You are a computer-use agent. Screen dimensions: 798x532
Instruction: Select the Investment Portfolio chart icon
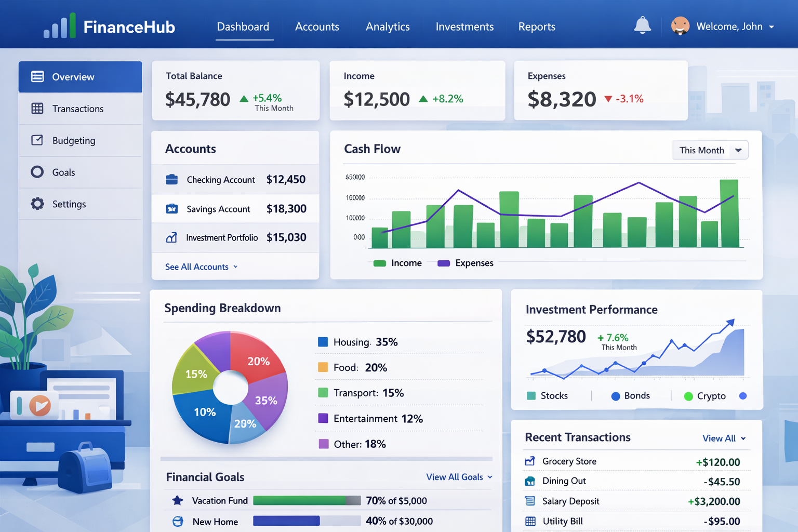click(x=171, y=237)
